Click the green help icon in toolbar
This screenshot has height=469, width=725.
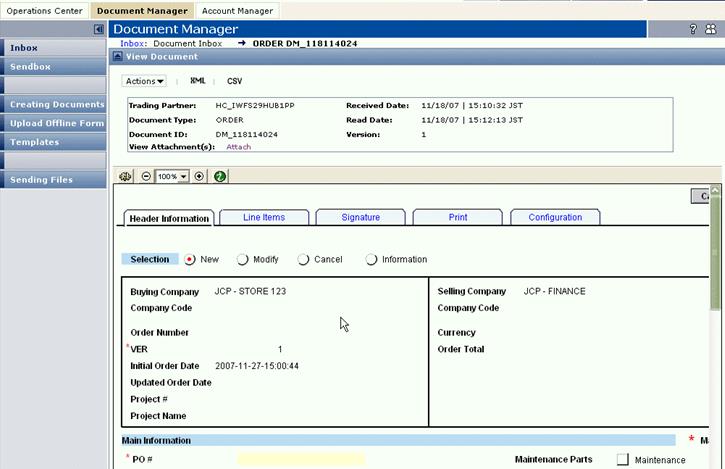(219, 176)
